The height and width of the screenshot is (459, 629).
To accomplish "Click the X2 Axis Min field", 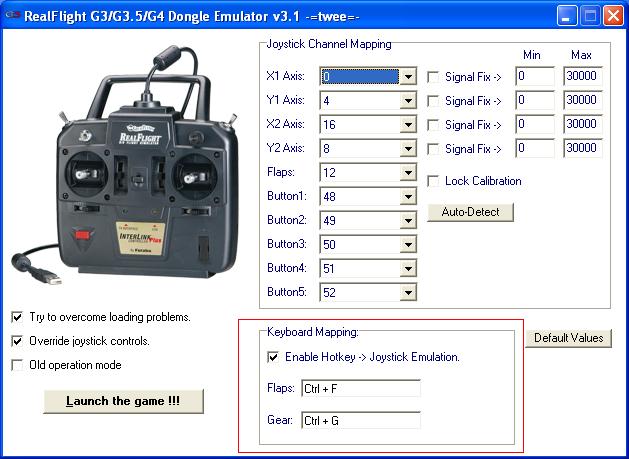I will pos(535,124).
